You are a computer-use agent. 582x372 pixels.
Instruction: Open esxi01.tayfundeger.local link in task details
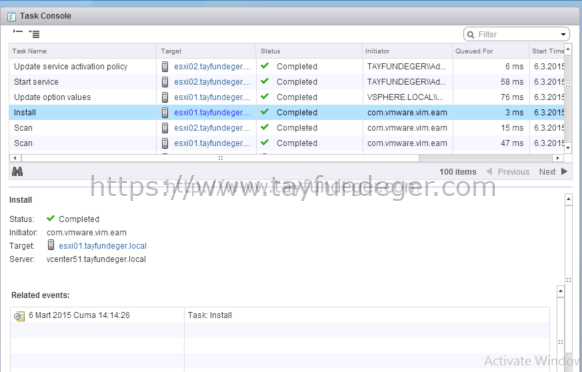[x=102, y=246]
